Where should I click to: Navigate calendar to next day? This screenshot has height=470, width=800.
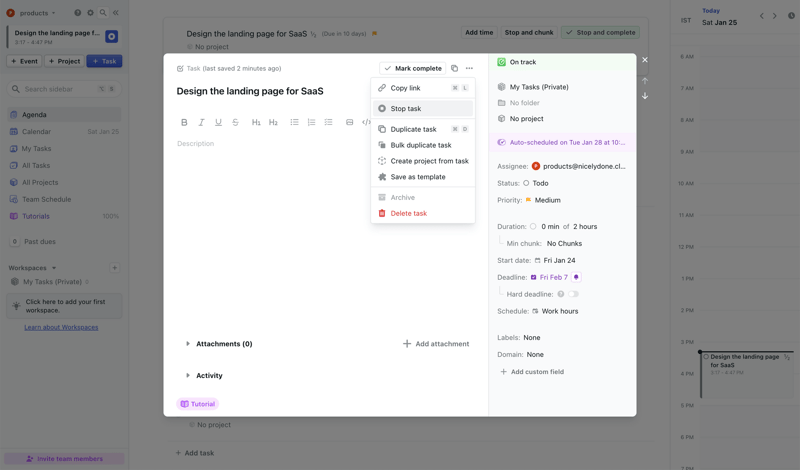click(774, 16)
